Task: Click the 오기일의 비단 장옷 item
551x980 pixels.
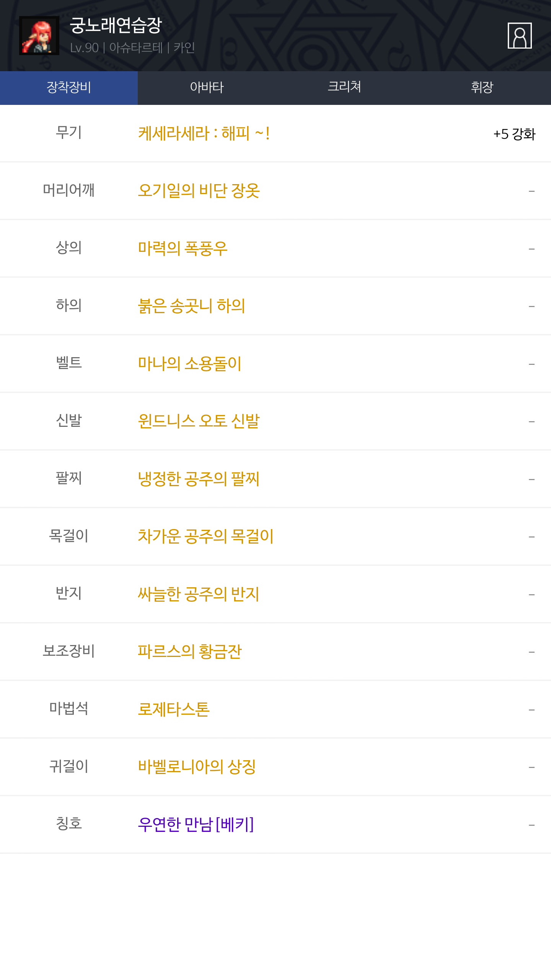Action: click(x=199, y=191)
